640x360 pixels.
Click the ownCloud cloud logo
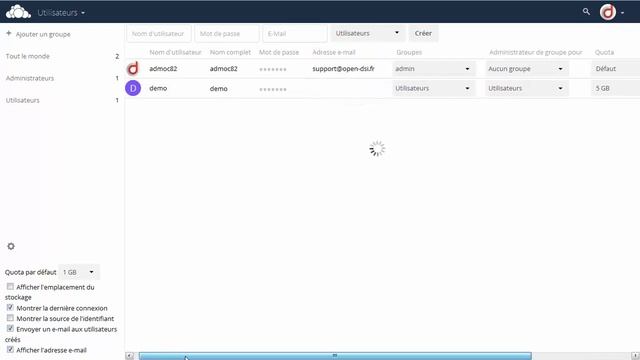[18, 12]
